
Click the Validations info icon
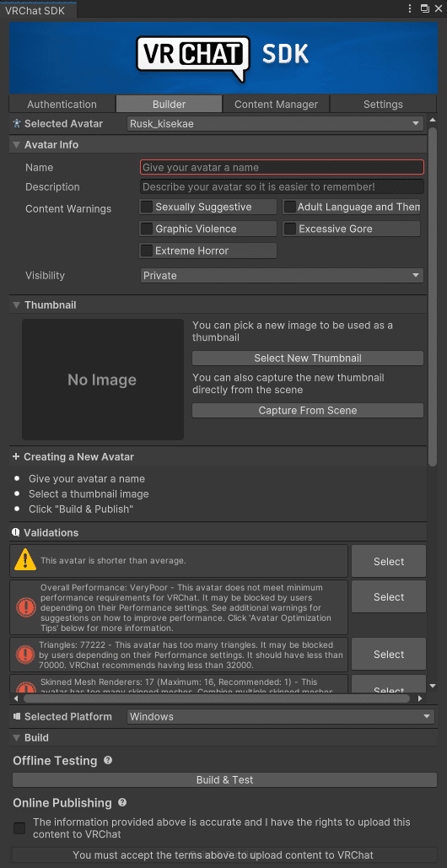tap(16, 532)
